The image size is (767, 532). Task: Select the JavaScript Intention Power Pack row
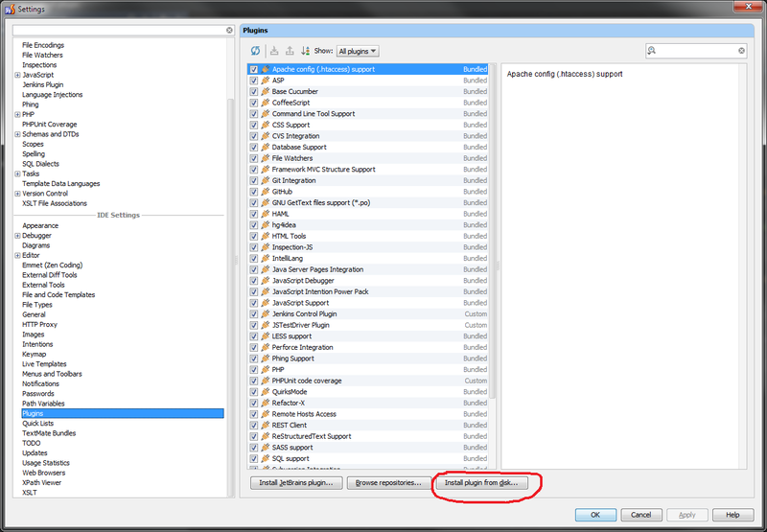pos(369,291)
